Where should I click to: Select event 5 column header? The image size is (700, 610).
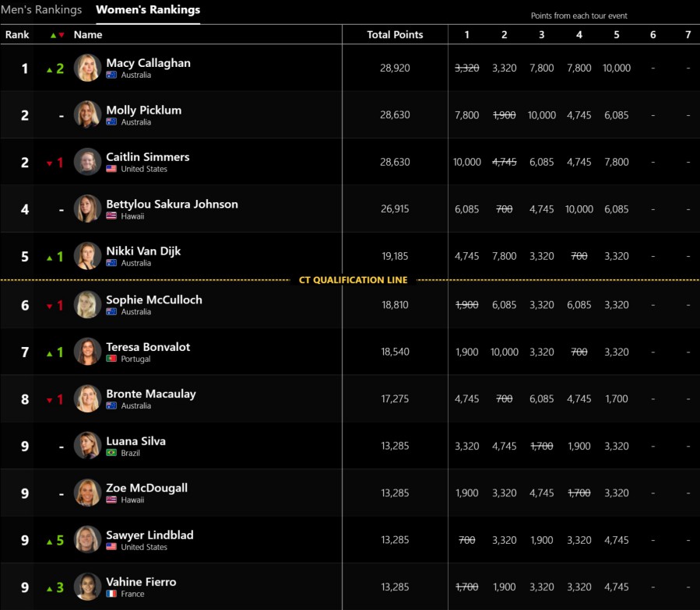[617, 34]
